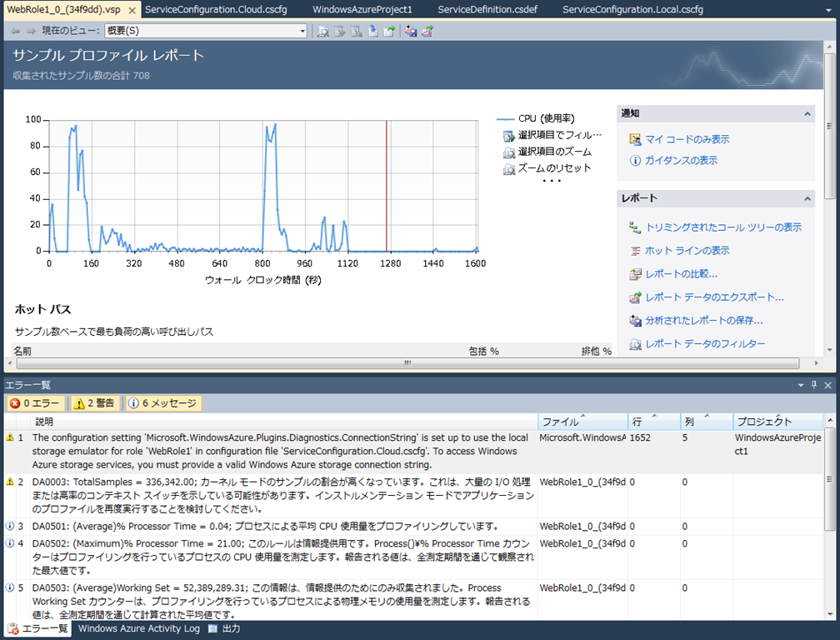Image resolution: width=840 pixels, height=640 pixels.
Task: Switch to the ServiceConfiguration.Cloud.cscfg tab
Action: coord(213,9)
